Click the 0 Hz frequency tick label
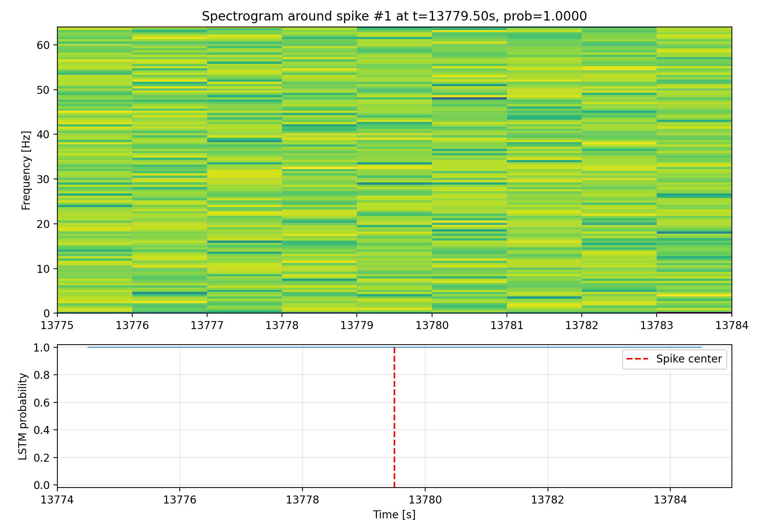760x532 pixels. tap(47, 313)
